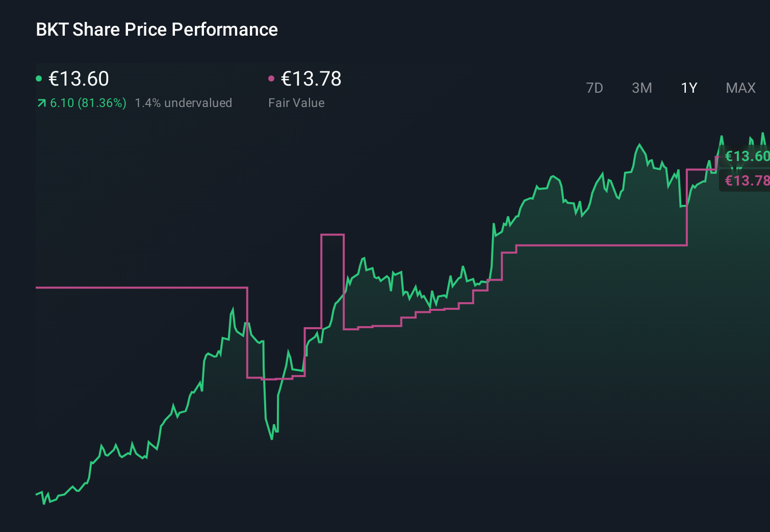Image resolution: width=770 pixels, height=532 pixels.
Task: Select the 1Y time range
Action: (688, 88)
